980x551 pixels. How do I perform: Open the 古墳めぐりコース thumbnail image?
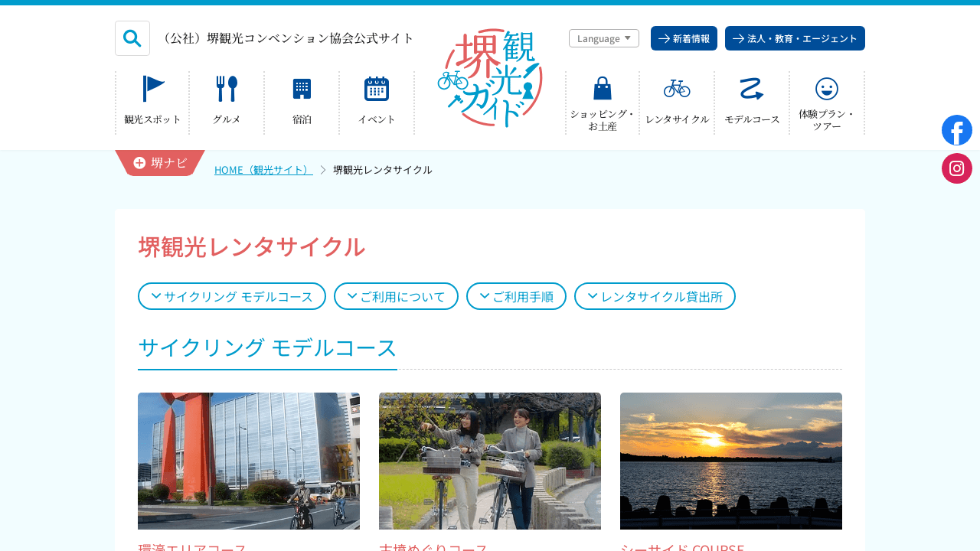(x=490, y=461)
